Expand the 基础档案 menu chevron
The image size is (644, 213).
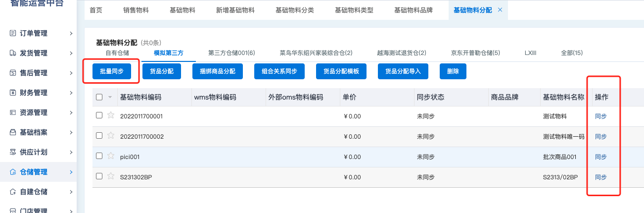(x=71, y=132)
